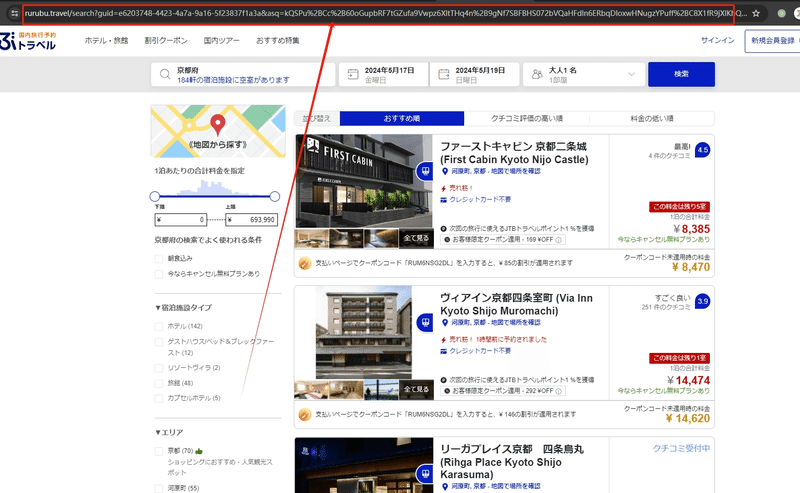Open check-in calendar icon
The height and width of the screenshot is (493, 800).
[353, 75]
